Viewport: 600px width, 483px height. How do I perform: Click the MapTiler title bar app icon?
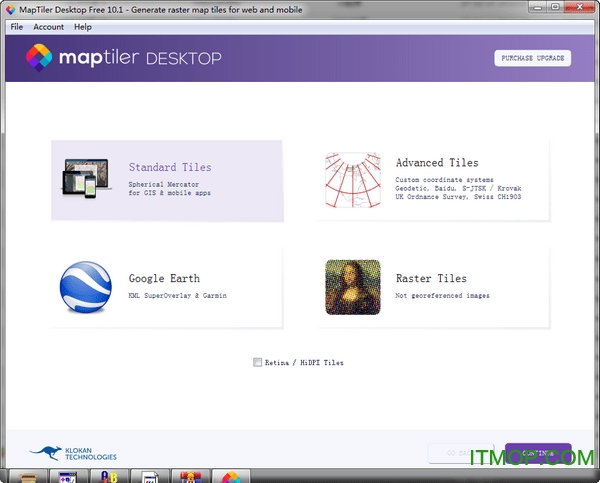pyautogui.click(x=11, y=10)
